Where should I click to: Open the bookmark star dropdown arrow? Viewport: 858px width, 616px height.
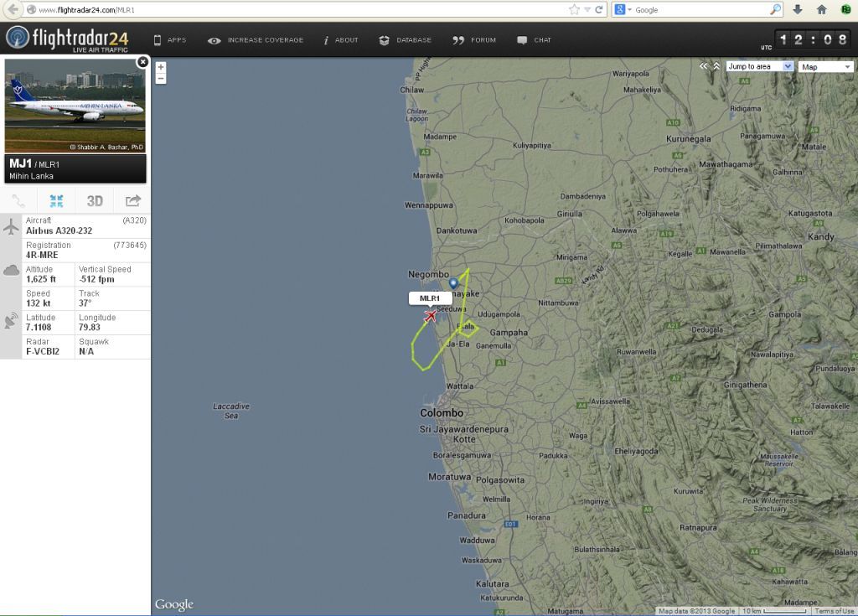pos(587,9)
